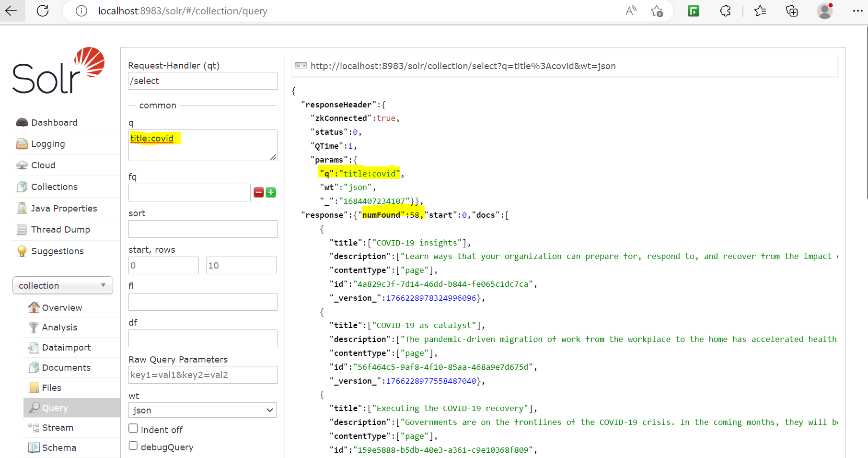The image size is (868, 458).
Task: Click the _version_ number 1766228978324996096
Action: pyautogui.click(x=431, y=298)
